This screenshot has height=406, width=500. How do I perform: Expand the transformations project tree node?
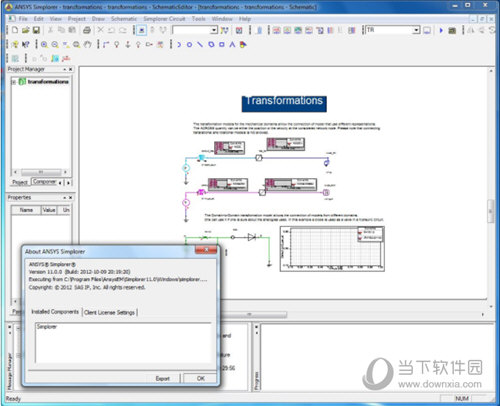[14, 82]
